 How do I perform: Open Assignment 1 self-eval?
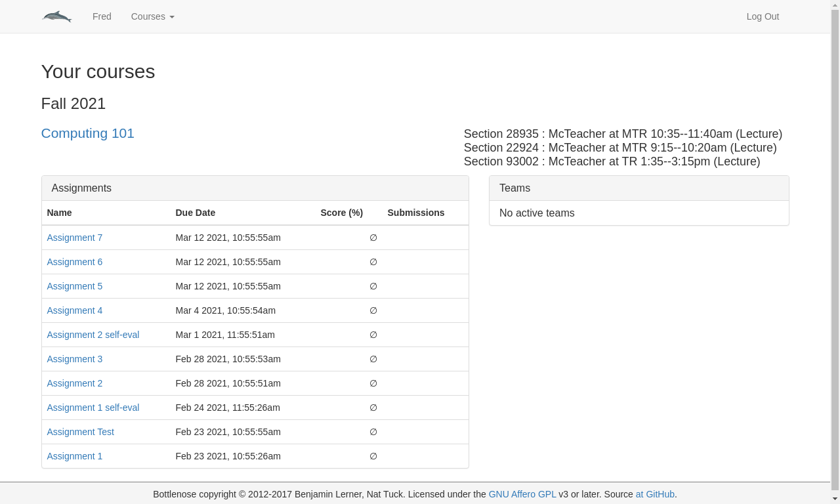[93, 408]
